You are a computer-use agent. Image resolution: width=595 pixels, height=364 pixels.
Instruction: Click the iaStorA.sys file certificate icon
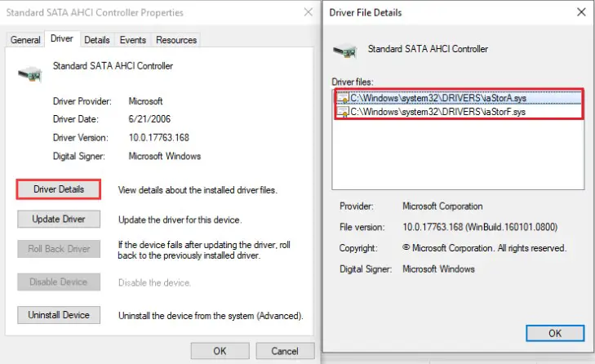(343, 98)
